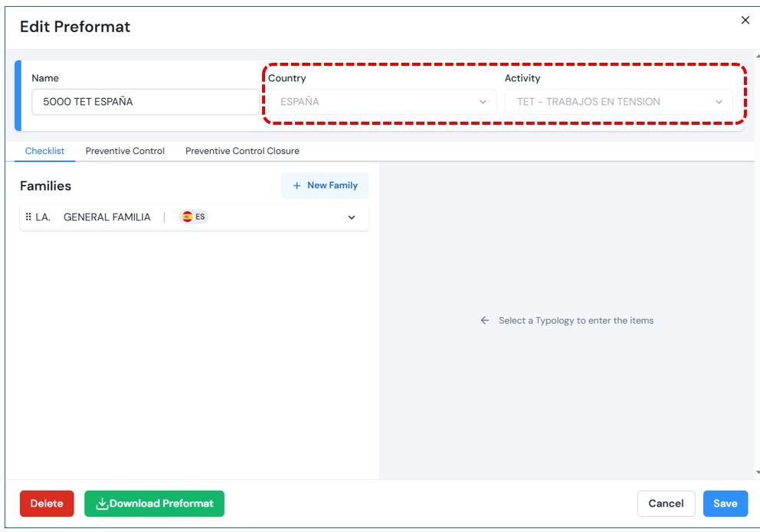760x532 pixels.
Task: Cancel editing the preformat
Action: coord(666,504)
